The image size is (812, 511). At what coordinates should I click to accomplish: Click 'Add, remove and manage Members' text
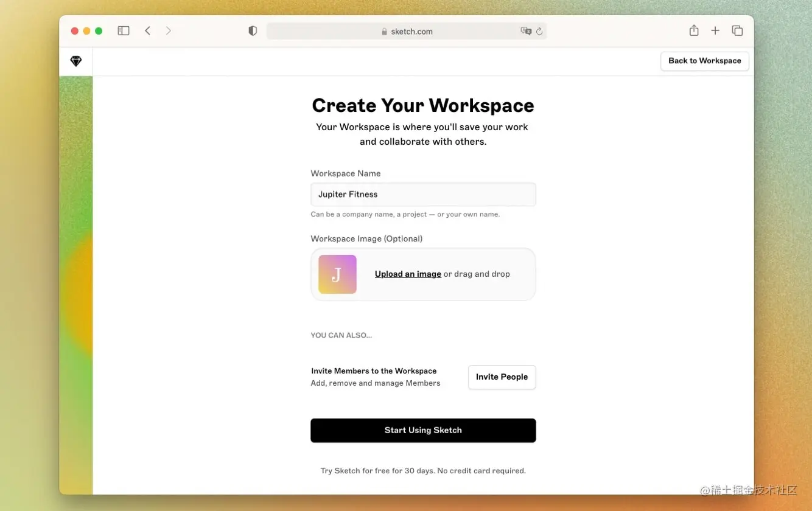click(x=376, y=383)
